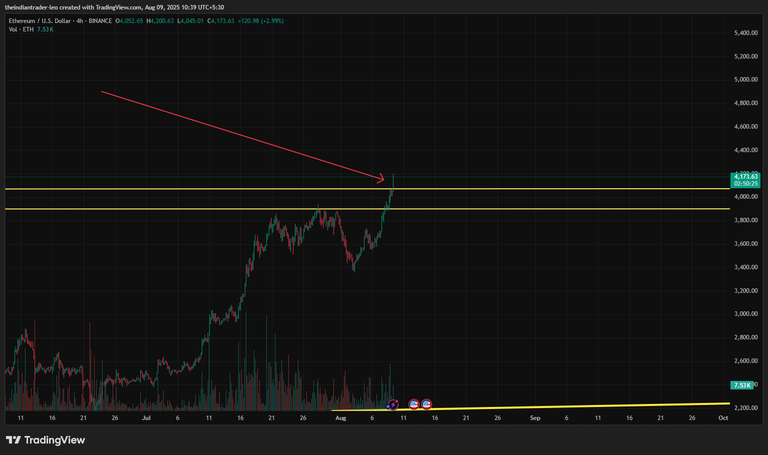Screen dimensions: 768x455
Task: Click the 4,173.63 current price label
Action: (x=745, y=176)
